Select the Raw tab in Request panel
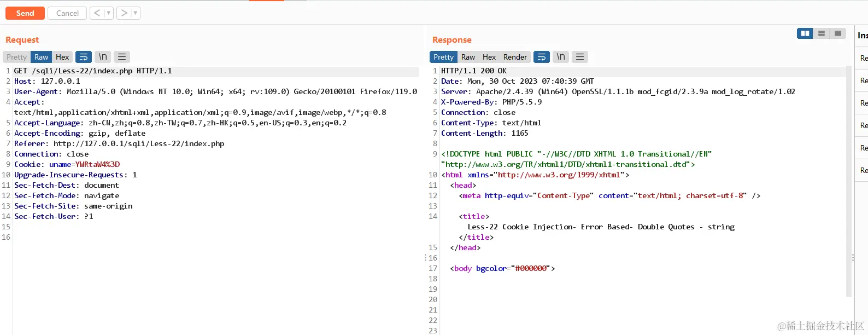The height and width of the screenshot is (335, 868). click(x=41, y=57)
